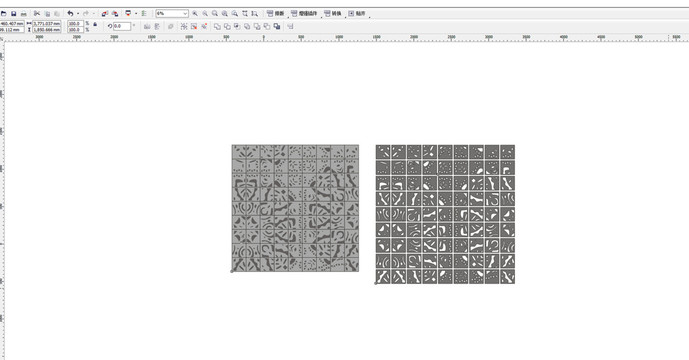Redo the last undone action

(x=86, y=14)
